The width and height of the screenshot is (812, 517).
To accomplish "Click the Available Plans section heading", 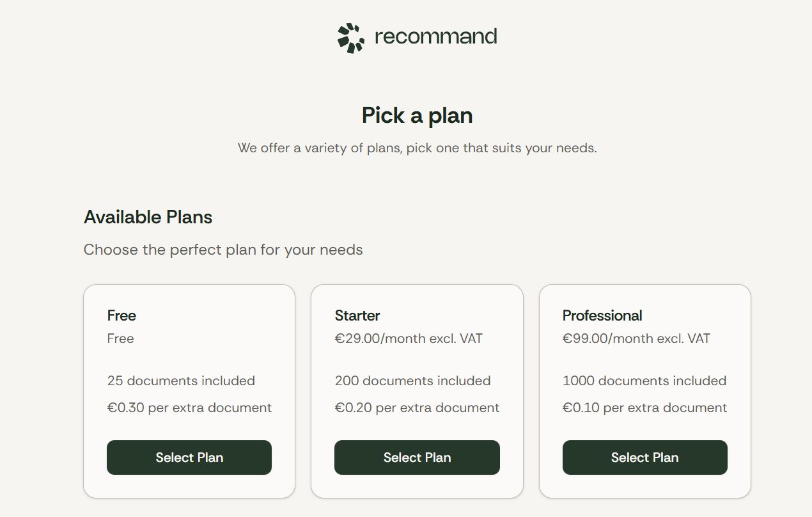I will tap(148, 217).
